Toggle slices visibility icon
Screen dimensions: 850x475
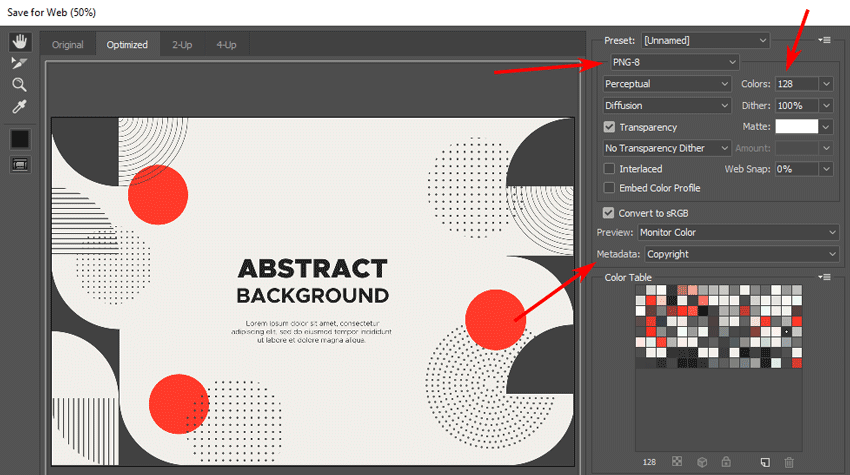point(20,164)
